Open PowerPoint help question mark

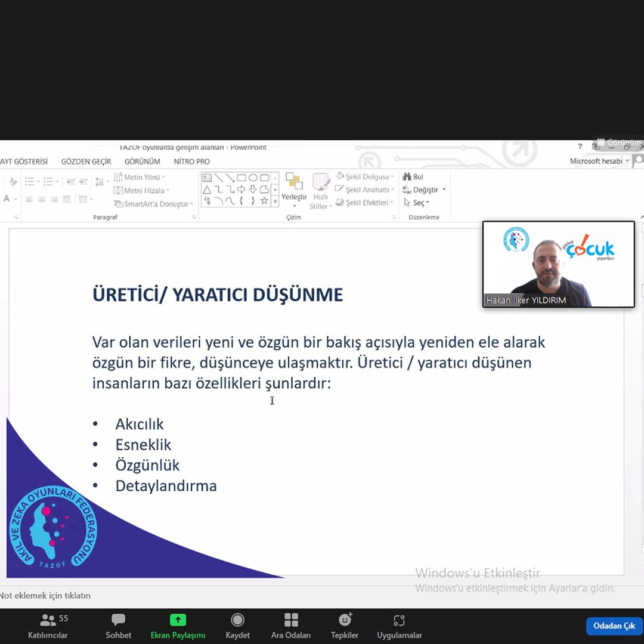[580, 146]
